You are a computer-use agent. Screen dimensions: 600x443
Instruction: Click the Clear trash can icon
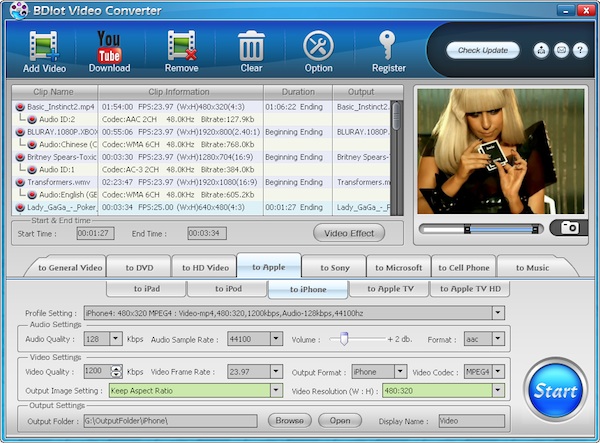click(251, 52)
